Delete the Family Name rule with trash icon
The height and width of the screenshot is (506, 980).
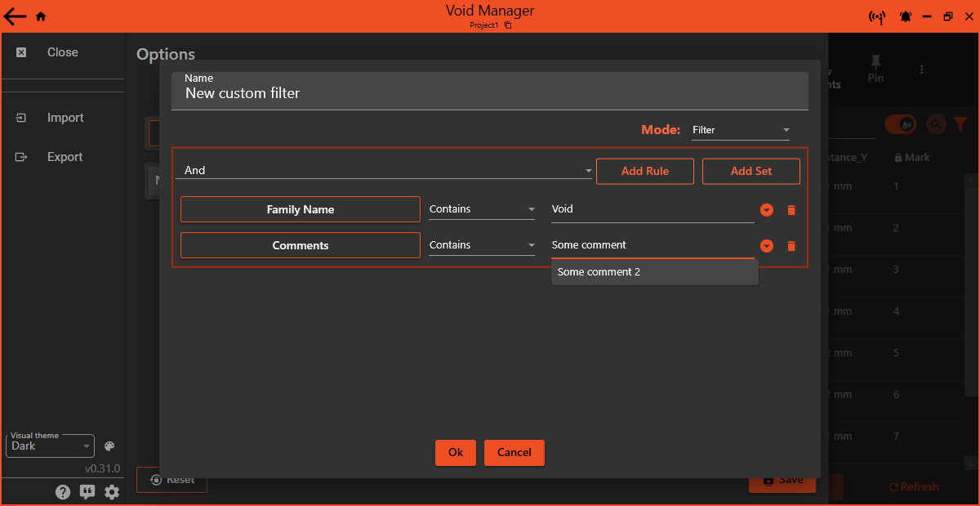click(x=791, y=210)
